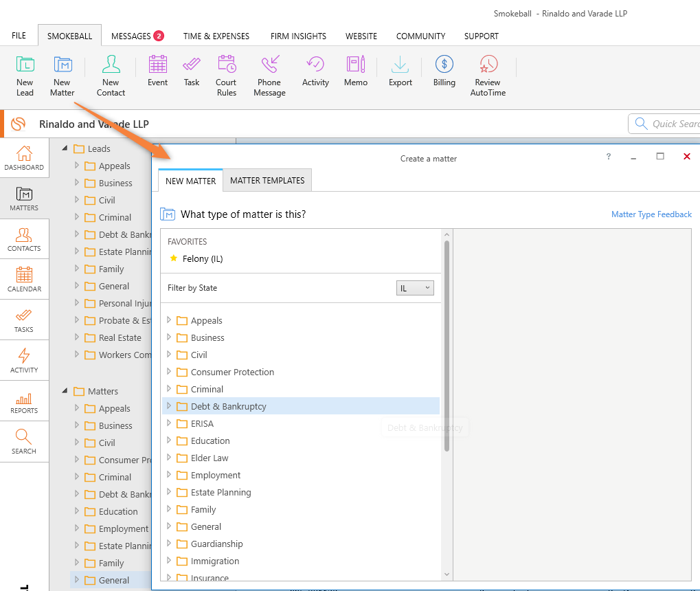Open Search in the sidebar

(x=24, y=442)
